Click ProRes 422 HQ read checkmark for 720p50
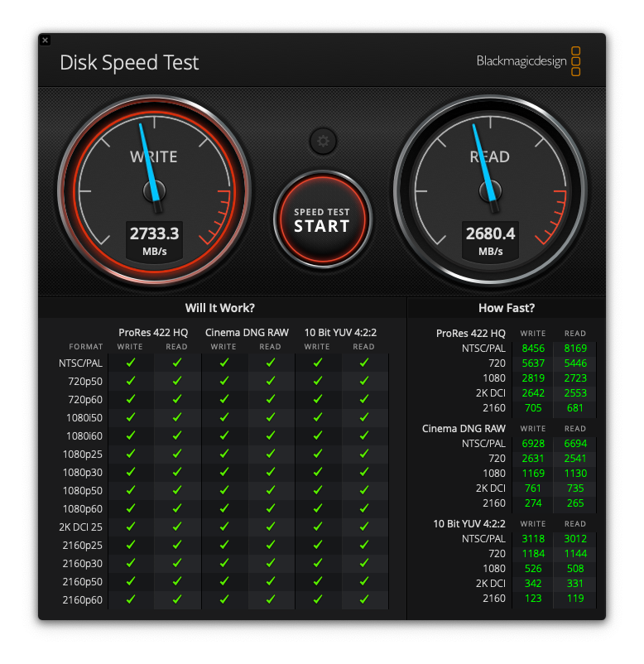 point(177,381)
